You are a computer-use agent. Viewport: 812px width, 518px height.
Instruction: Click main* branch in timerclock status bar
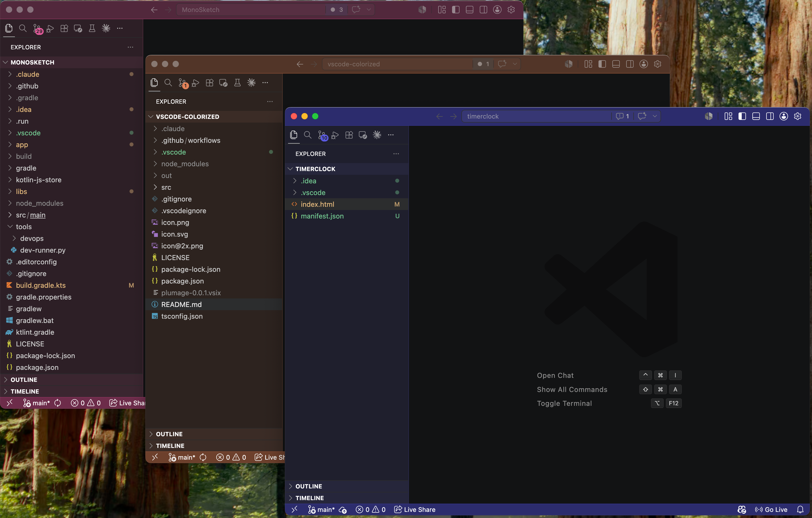321,509
